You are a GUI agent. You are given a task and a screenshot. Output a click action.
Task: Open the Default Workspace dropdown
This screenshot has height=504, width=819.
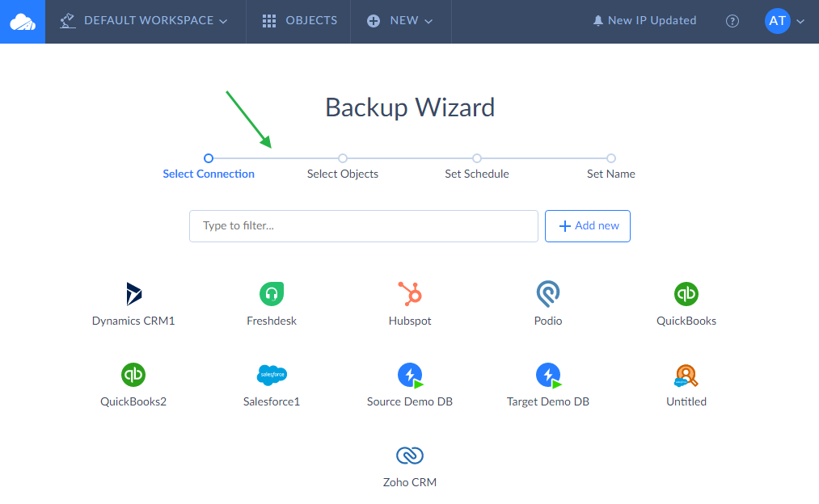pyautogui.click(x=144, y=21)
